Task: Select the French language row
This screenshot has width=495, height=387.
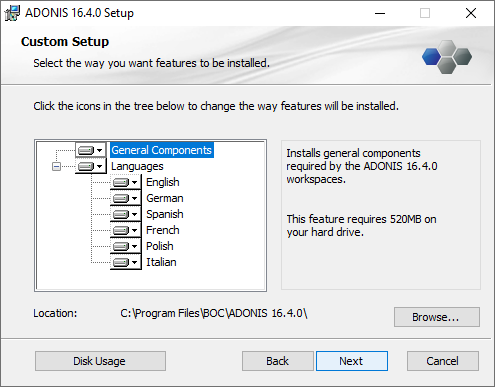Action: pyautogui.click(x=163, y=230)
